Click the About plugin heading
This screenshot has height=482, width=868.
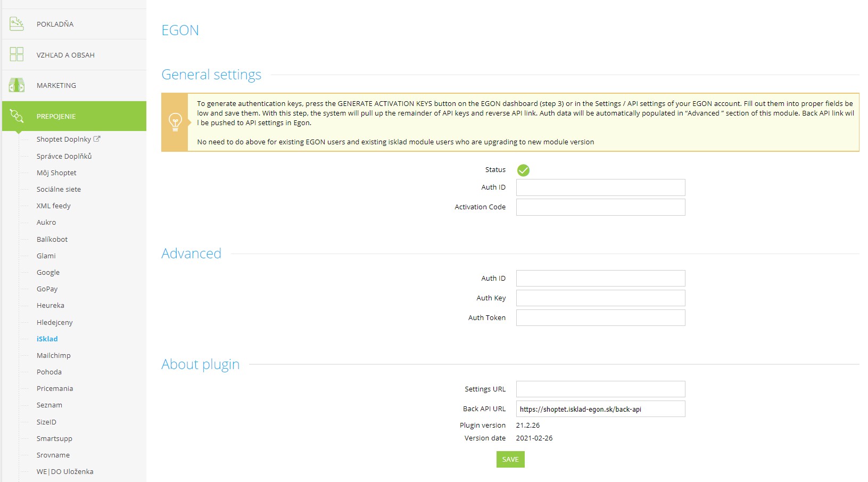pos(201,364)
